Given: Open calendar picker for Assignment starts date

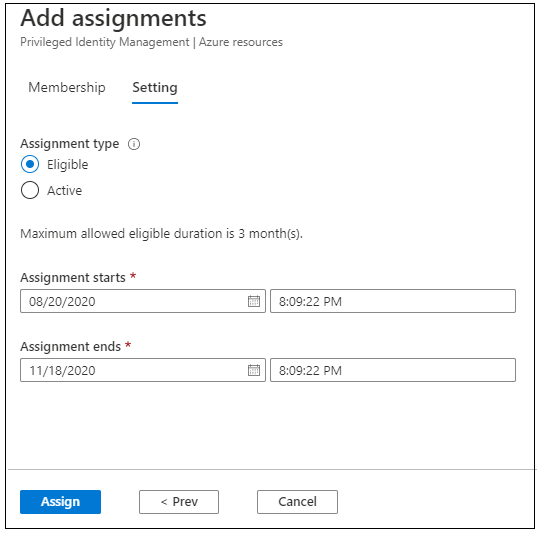Looking at the screenshot, I should click(x=254, y=301).
